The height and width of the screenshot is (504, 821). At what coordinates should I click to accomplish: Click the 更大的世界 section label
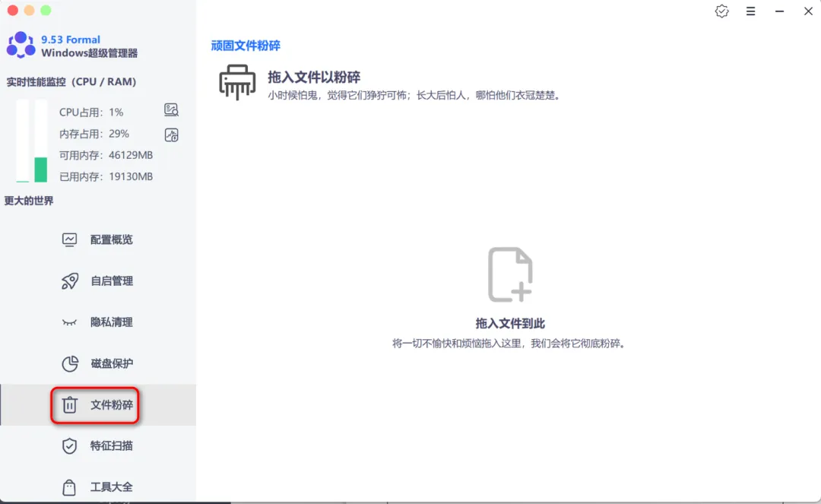(29, 201)
